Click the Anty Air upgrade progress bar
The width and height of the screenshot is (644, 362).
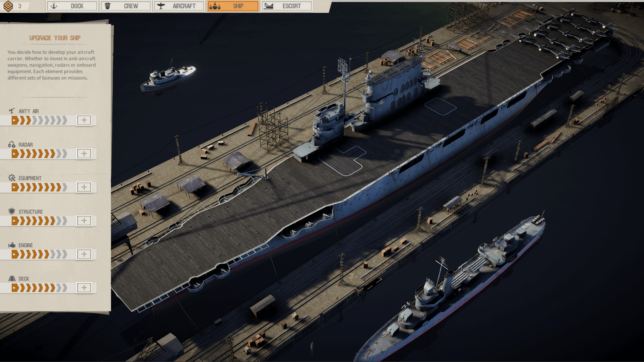point(39,120)
